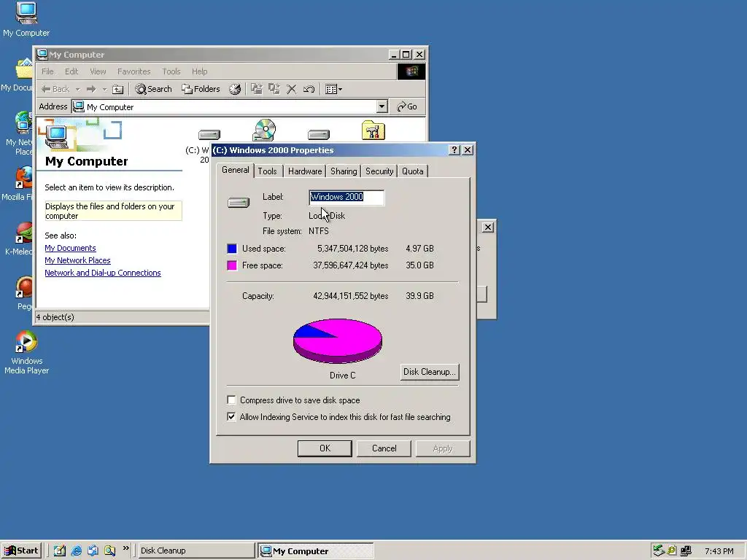Open the My Network Places link
Viewport: 747px width, 560px height.
coord(77,260)
